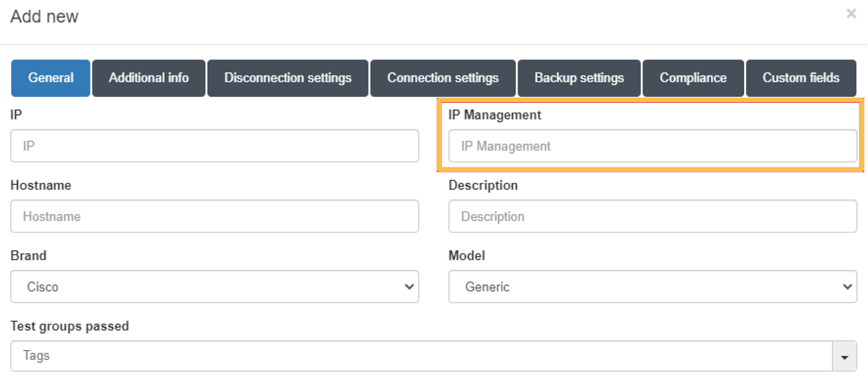Expand the Brand dropdown showing Cisco
This screenshot has width=868, height=376.
(214, 287)
